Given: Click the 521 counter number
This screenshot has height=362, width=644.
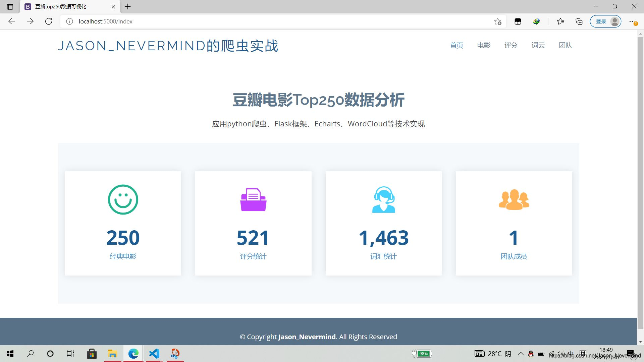Looking at the screenshot, I should coord(253,238).
